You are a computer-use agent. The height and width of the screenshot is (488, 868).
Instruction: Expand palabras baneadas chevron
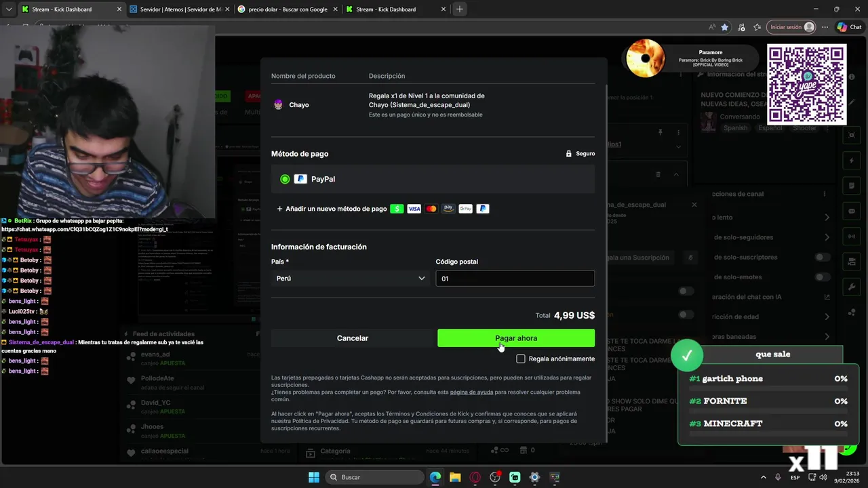click(827, 336)
